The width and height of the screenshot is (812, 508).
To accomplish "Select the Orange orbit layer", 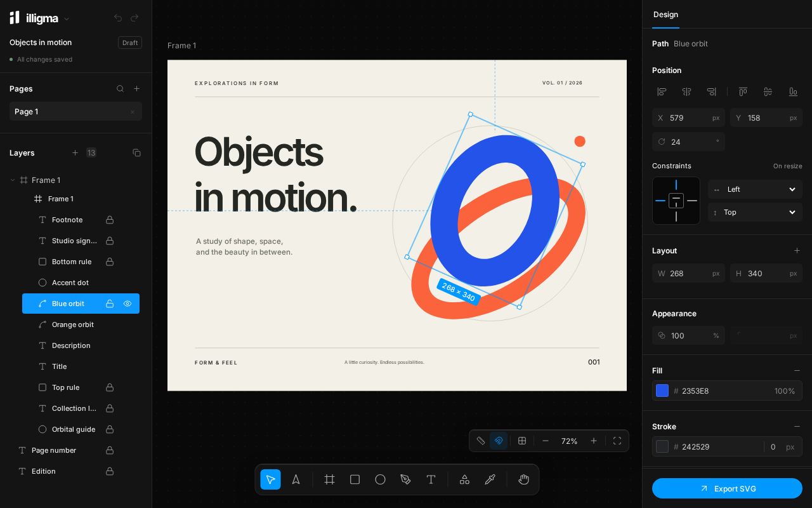I will coord(81,324).
